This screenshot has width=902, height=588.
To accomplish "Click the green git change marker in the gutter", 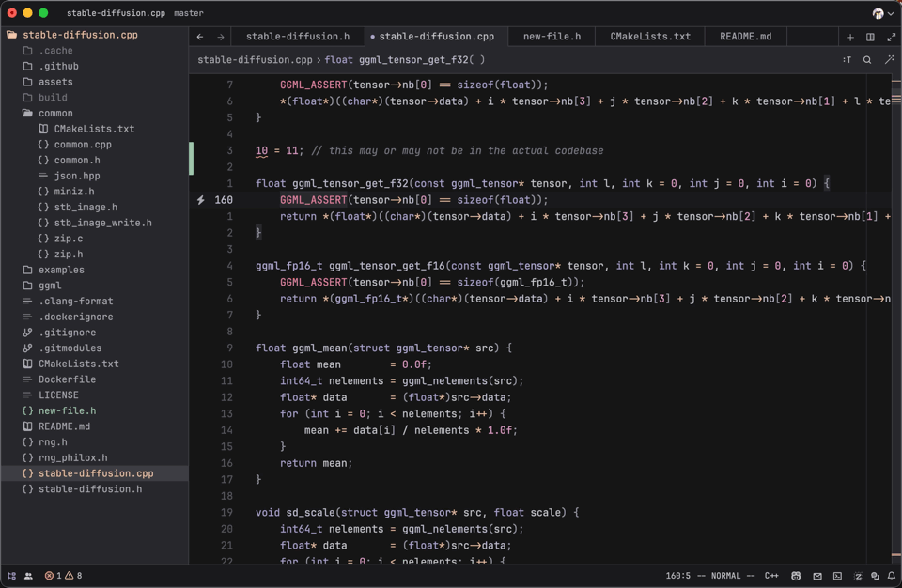I will coord(192,158).
